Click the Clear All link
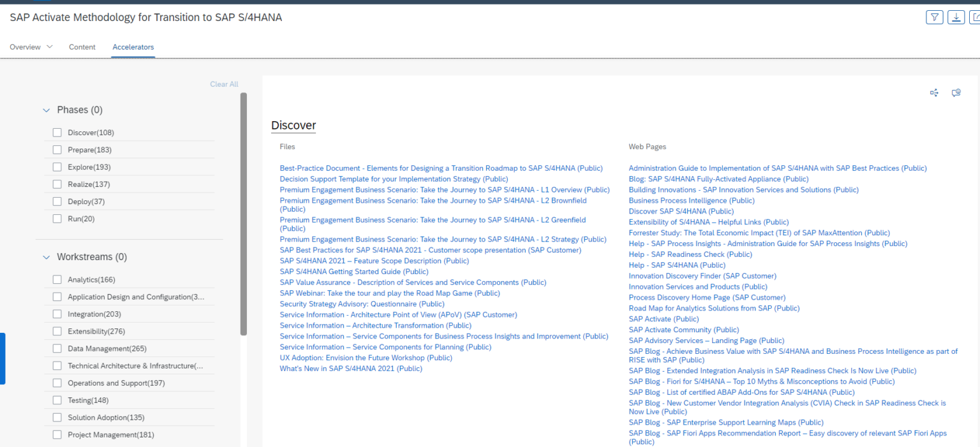 pos(224,84)
